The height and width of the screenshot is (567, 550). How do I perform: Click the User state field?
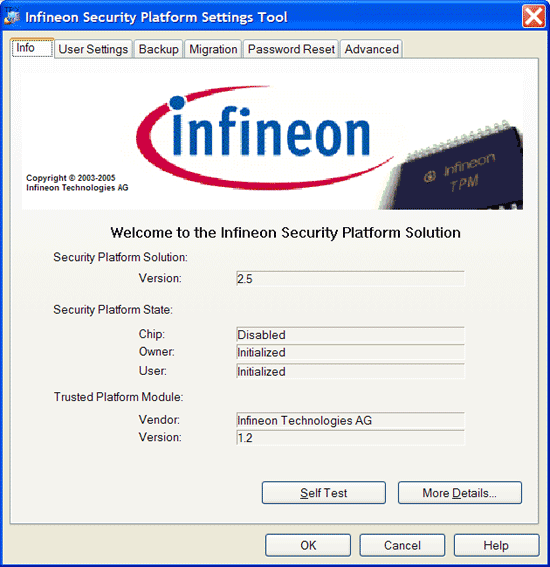click(350, 371)
